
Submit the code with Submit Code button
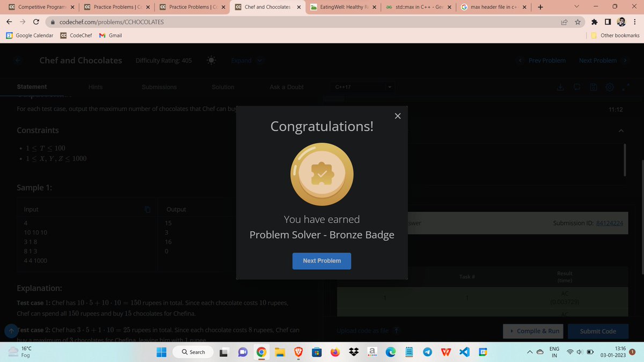click(598, 331)
